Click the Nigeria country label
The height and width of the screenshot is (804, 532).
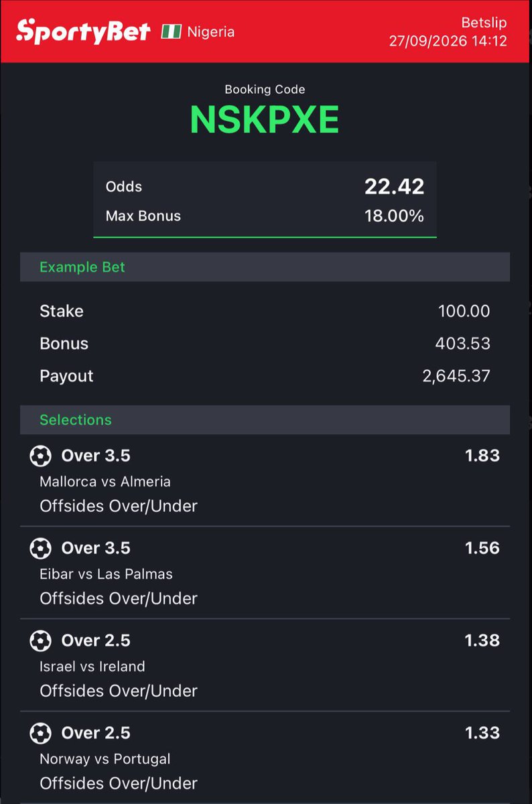(x=211, y=31)
